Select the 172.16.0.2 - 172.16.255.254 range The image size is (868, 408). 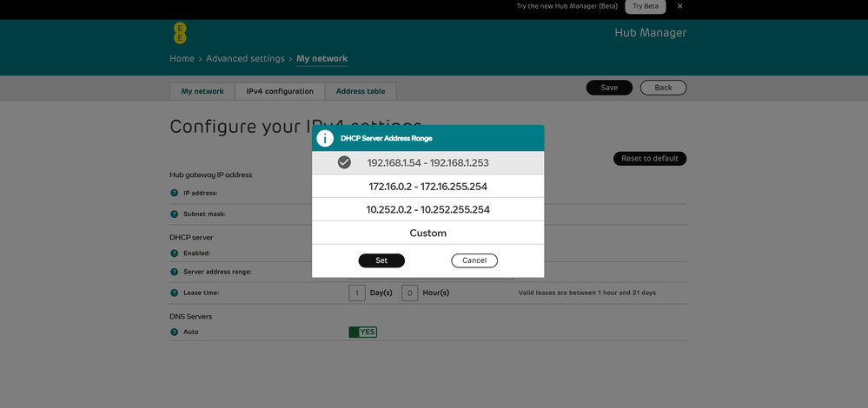pos(427,187)
